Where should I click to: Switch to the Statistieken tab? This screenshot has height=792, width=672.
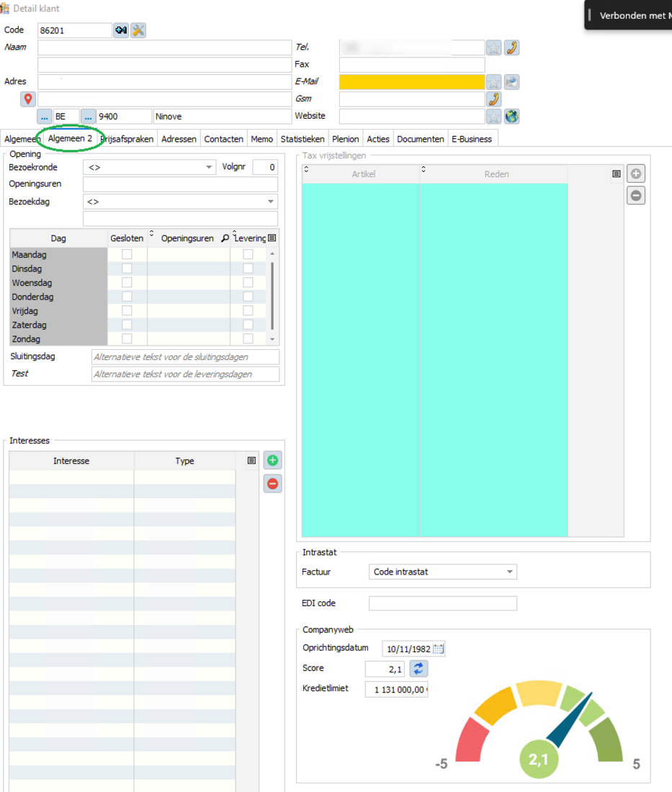point(302,139)
